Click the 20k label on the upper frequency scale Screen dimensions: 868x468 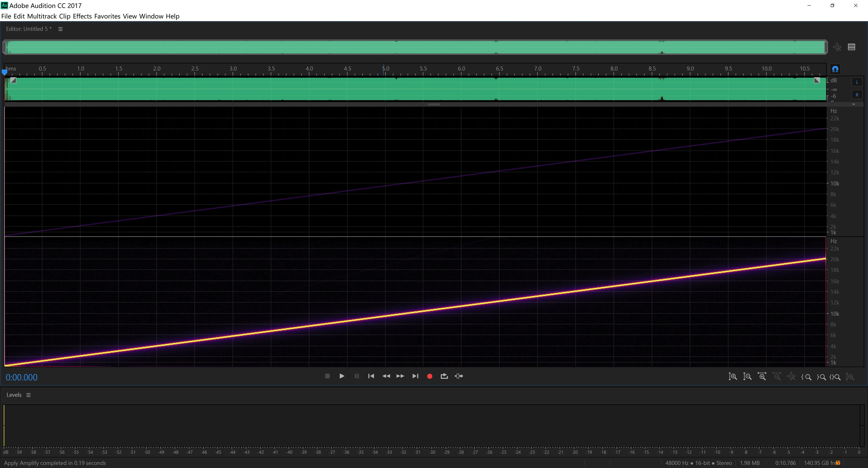(x=835, y=129)
